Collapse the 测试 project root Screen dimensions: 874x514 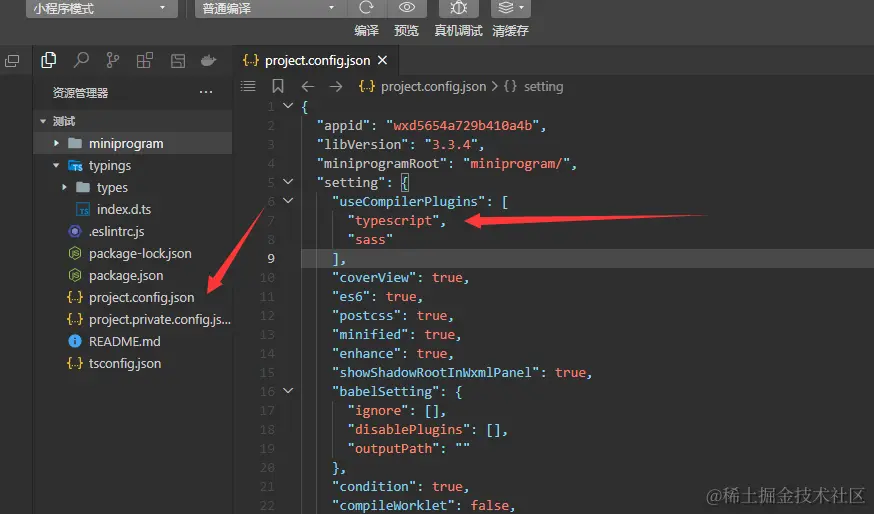tap(43, 121)
